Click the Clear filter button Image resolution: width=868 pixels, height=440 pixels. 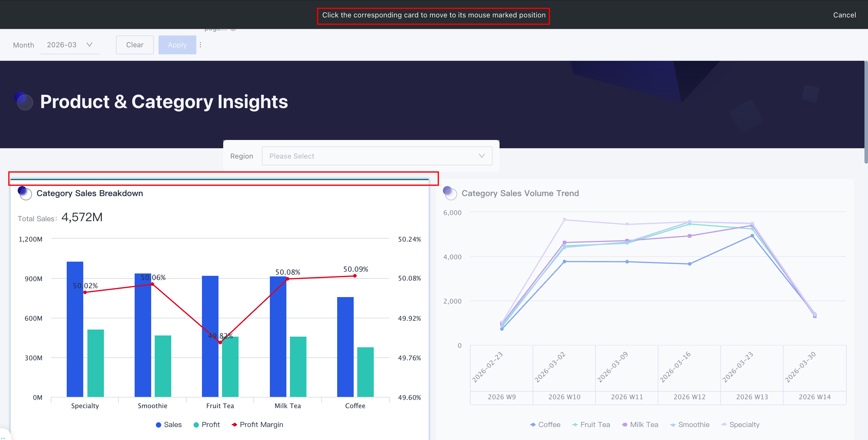135,45
